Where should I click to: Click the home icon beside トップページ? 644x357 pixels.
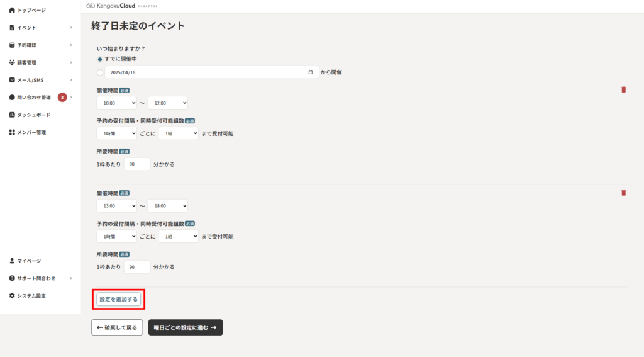[12, 10]
